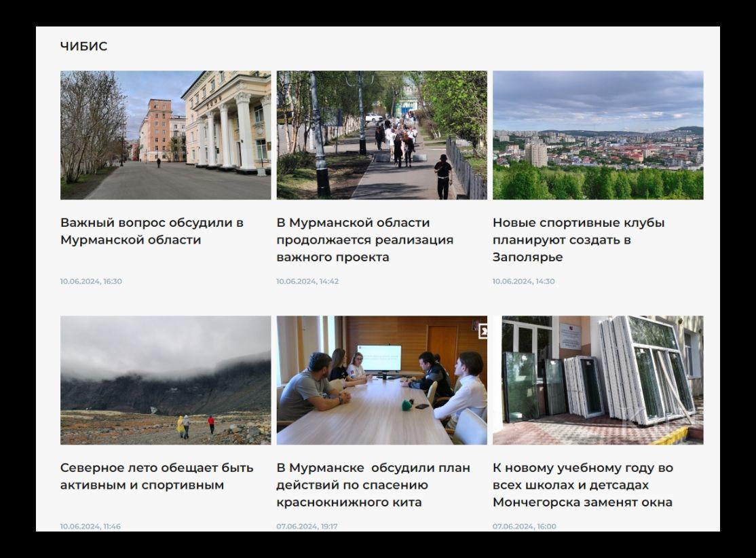Click thumbnail of people walking on tree-lined path
Image resolution: width=756 pixels, height=558 pixels.
click(382, 135)
